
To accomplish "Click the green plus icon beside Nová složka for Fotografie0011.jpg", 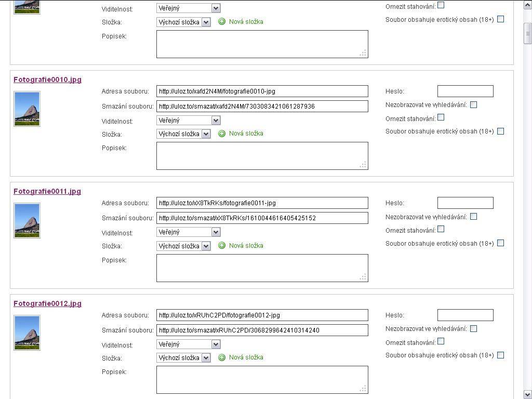I will pos(221,245).
